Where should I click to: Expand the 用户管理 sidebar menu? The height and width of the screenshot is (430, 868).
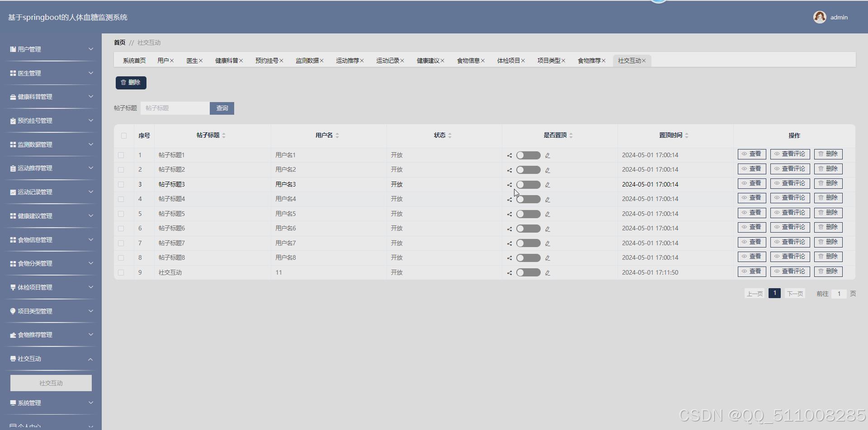[x=51, y=49]
